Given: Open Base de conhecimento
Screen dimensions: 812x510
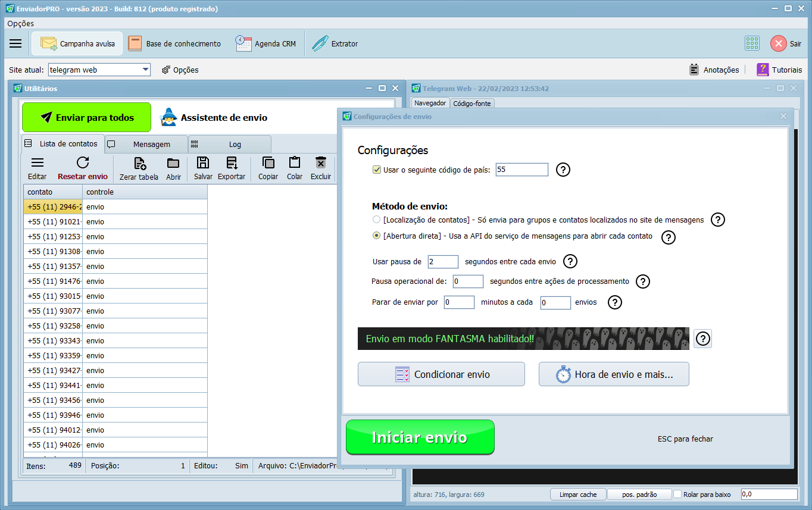Looking at the screenshot, I should (175, 43).
